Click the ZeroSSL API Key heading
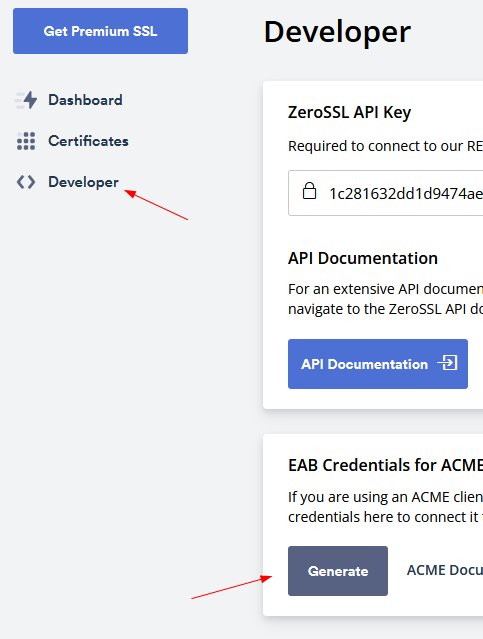The width and height of the screenshot is (483, 639). [350, 112]
